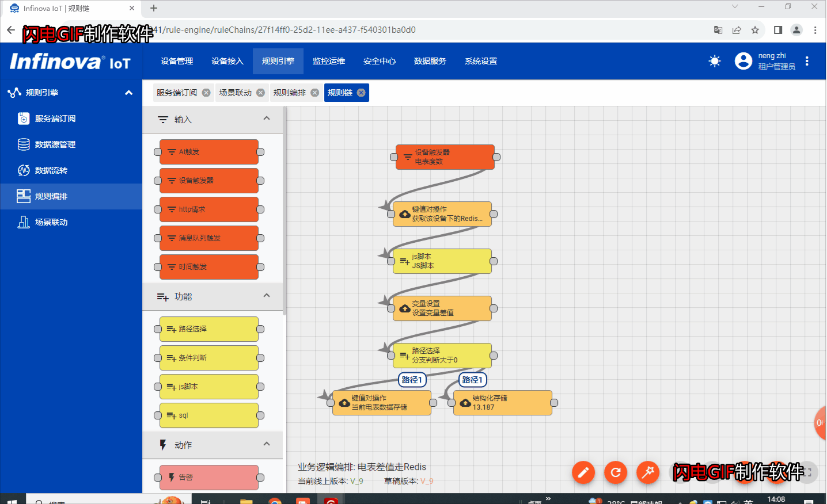Select the 路径选择 palette node
The width and height of the screenshot is (827, 504).
(209, 329)
